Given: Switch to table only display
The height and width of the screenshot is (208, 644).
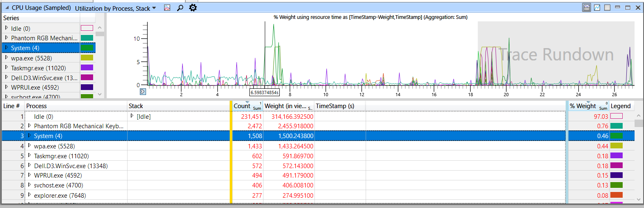Looking at the screenshot, I should [607, 7].
